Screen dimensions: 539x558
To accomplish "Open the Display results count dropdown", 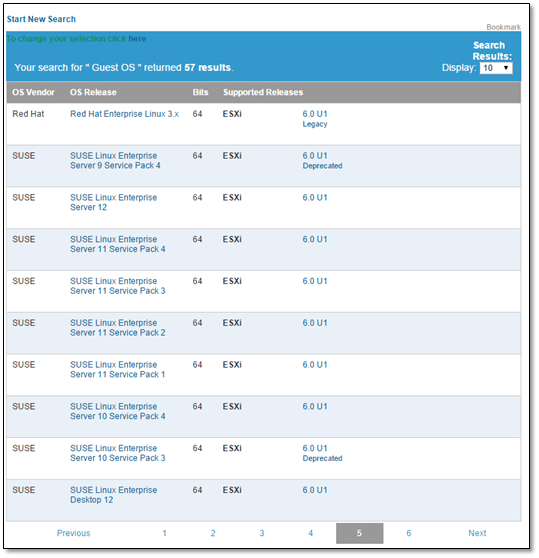I will 496,68.
